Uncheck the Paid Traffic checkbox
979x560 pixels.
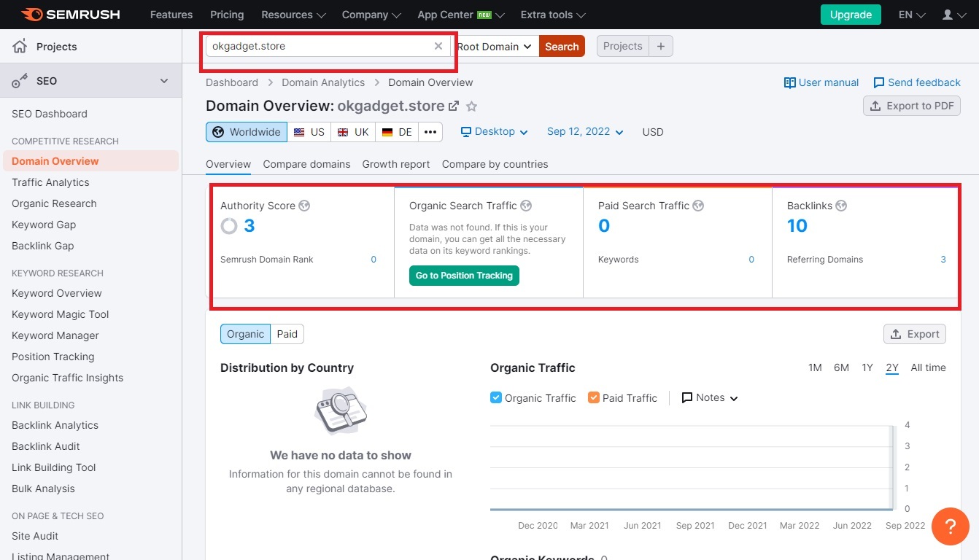click(594, 397)
